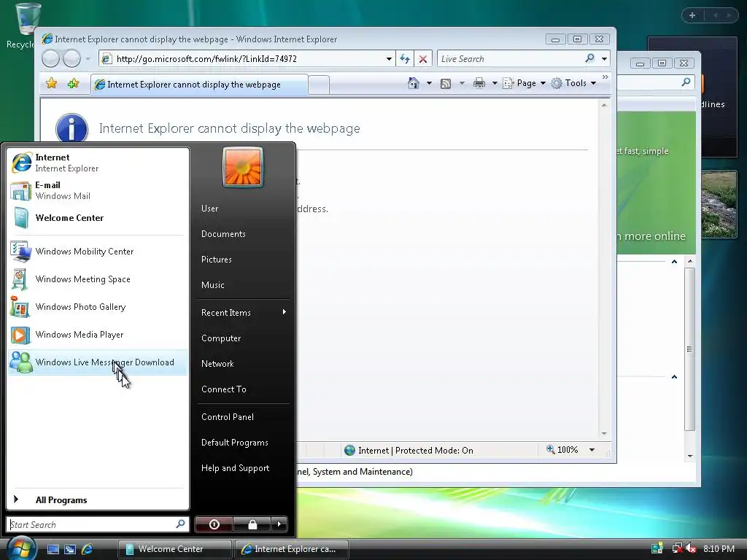Open Windows Photo Gallery
The image size is (747, 560).
point(98,307)
